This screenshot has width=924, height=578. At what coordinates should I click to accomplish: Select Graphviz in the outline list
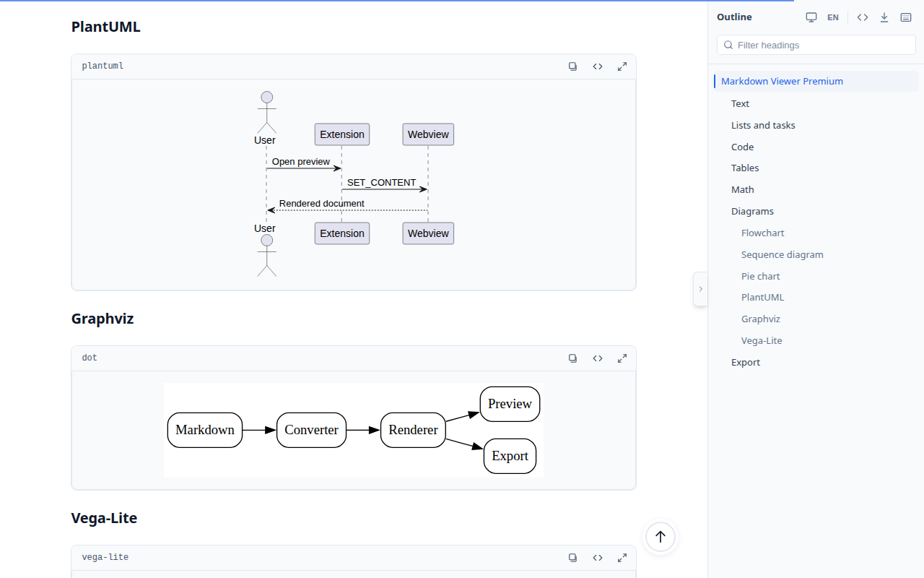760,319
